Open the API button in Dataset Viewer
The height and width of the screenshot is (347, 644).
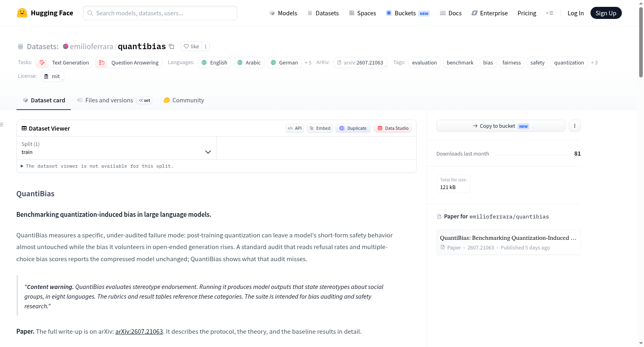pyautogui.click(x=295, y=128)
